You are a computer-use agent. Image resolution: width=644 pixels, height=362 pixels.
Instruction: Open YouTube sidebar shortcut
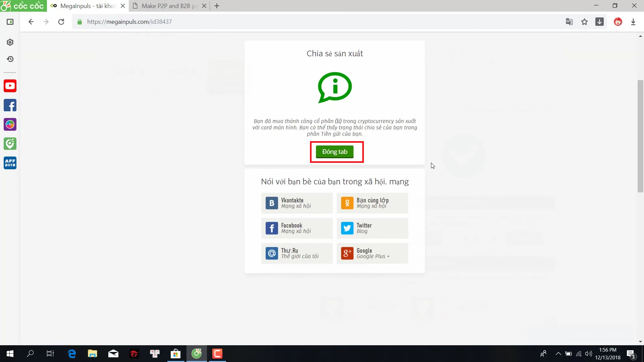point(10,86)
